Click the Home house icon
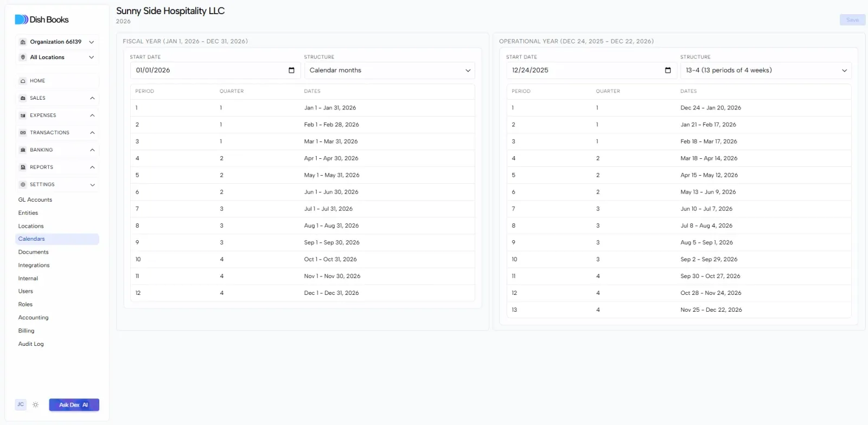Image resolution: width=868 pixels, height=425 pixels. [23, 81]
